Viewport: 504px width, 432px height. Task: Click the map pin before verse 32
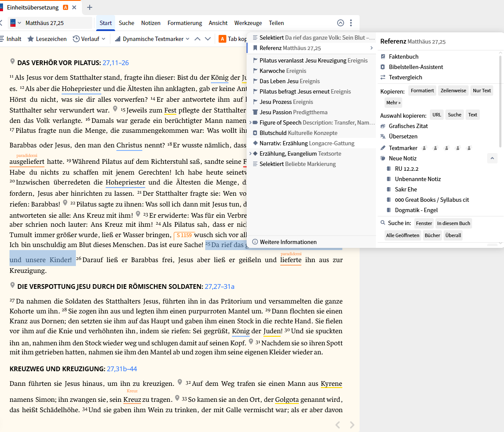(180, 382)
